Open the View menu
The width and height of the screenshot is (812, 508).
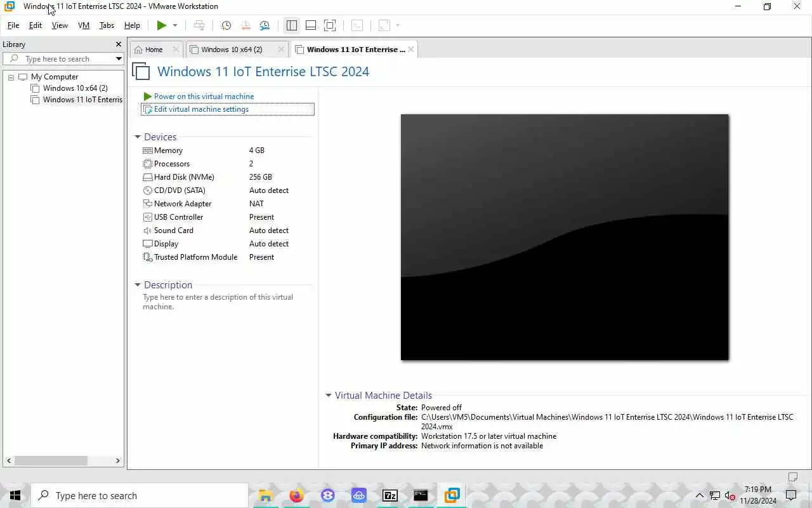pos(60,25)
